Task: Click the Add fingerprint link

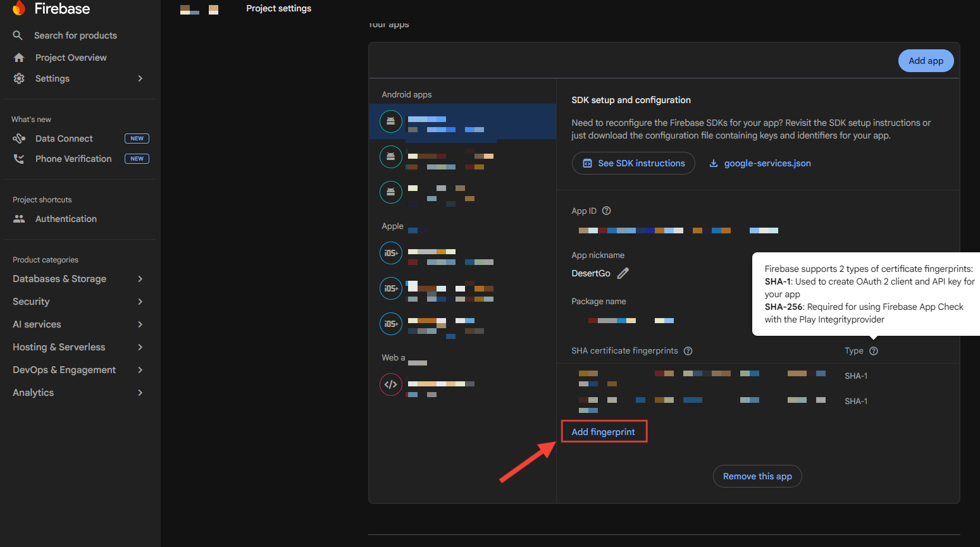Action: [603, 432]
